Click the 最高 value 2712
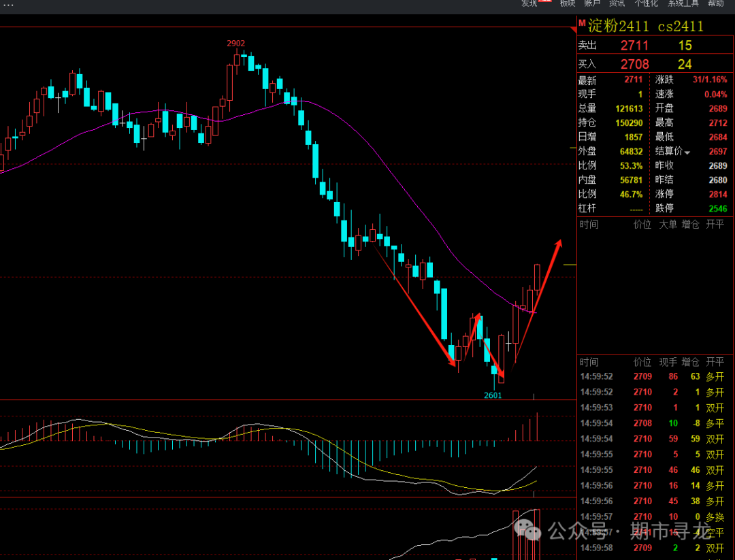The image size is (735, 560). point(718,122)
